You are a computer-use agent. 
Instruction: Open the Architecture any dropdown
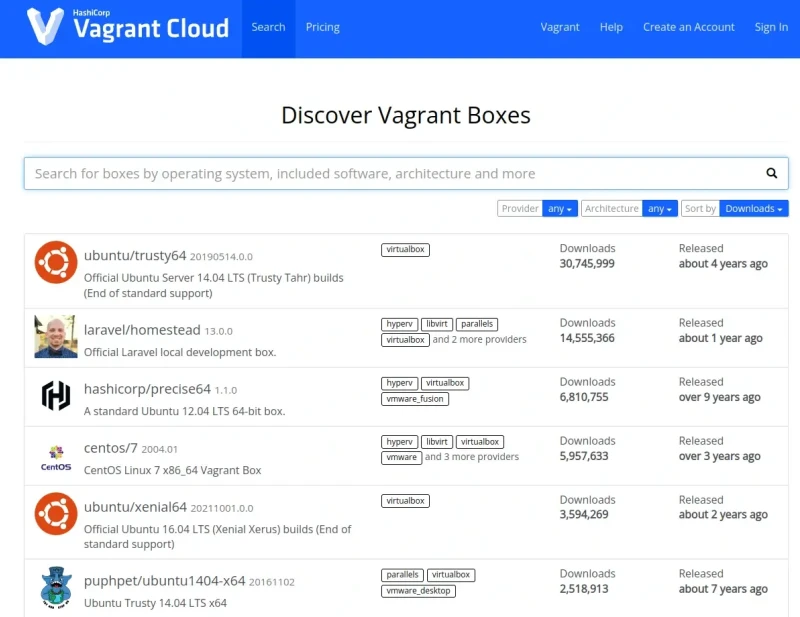click(660, 209)
